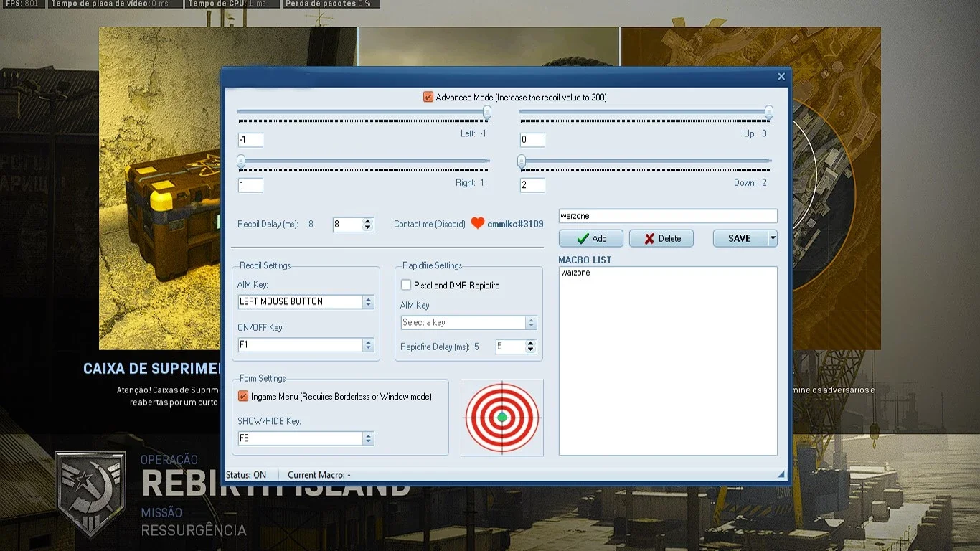Image resolution: width=980 pixels, height=551 pixels.
Task: Click the Down recoil slider handle
Action: (x=522, y=161)
